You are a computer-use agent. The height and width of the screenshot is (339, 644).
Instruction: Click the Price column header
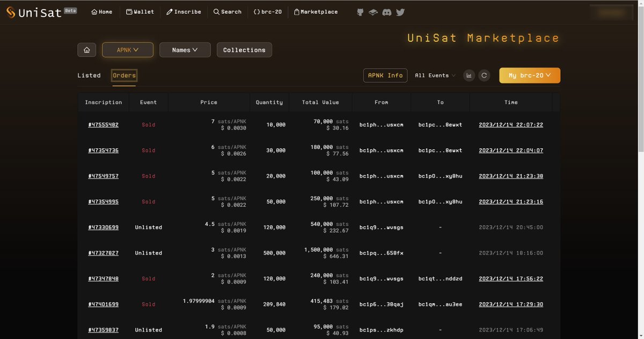pos(209,102)
